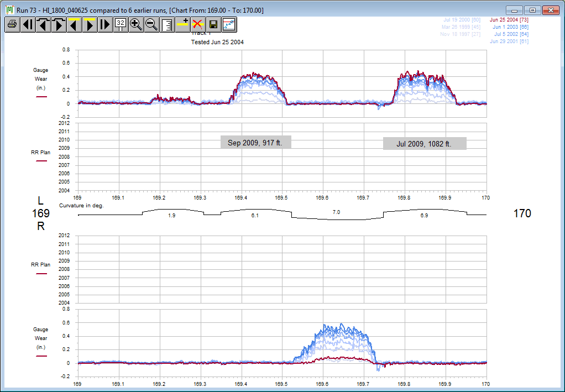This screenshot has width=565, height=392.
Task: Click the 7.0 degree curvature label
Action: 336,212
